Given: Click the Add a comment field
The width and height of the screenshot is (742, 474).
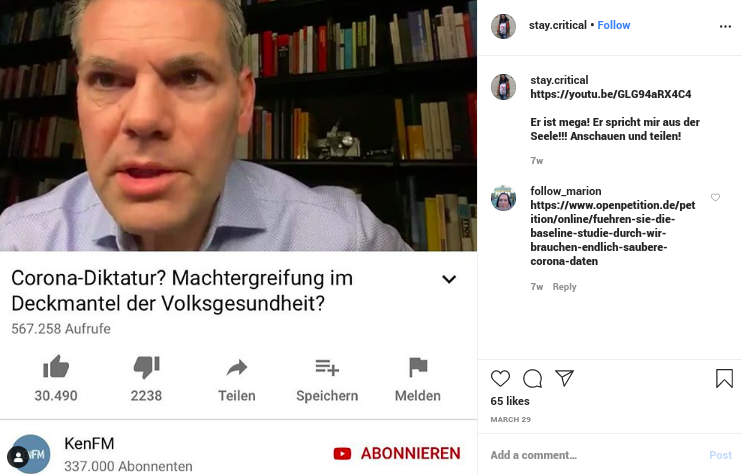Looking at the screenshot, I should [596, 455].
